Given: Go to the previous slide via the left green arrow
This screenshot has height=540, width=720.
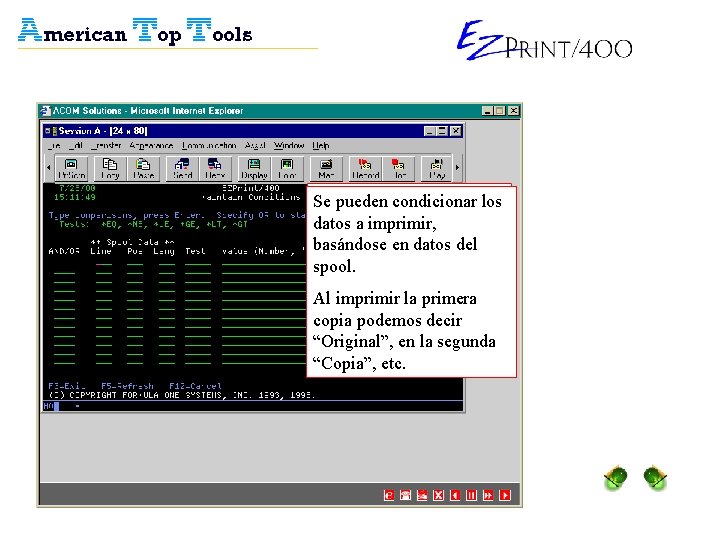Looking at the screenshot, I should pos(616,478).
